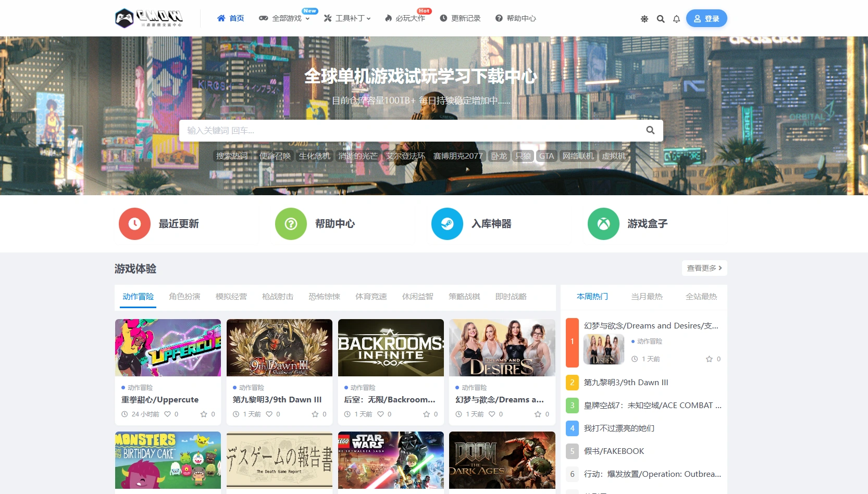Screen dimensions: 868x494
Task: Toggle dark mode via the sun icon
Action: click(644, 19)
